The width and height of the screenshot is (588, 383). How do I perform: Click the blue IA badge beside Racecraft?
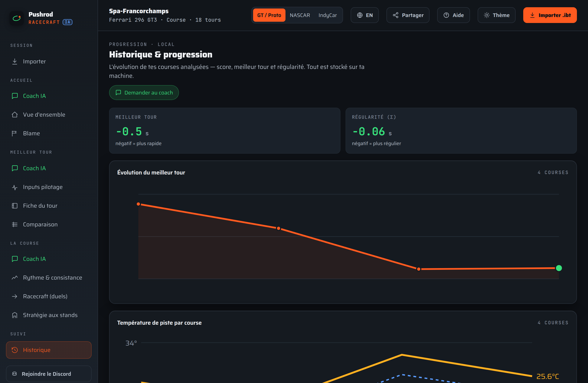coord(68,22)
